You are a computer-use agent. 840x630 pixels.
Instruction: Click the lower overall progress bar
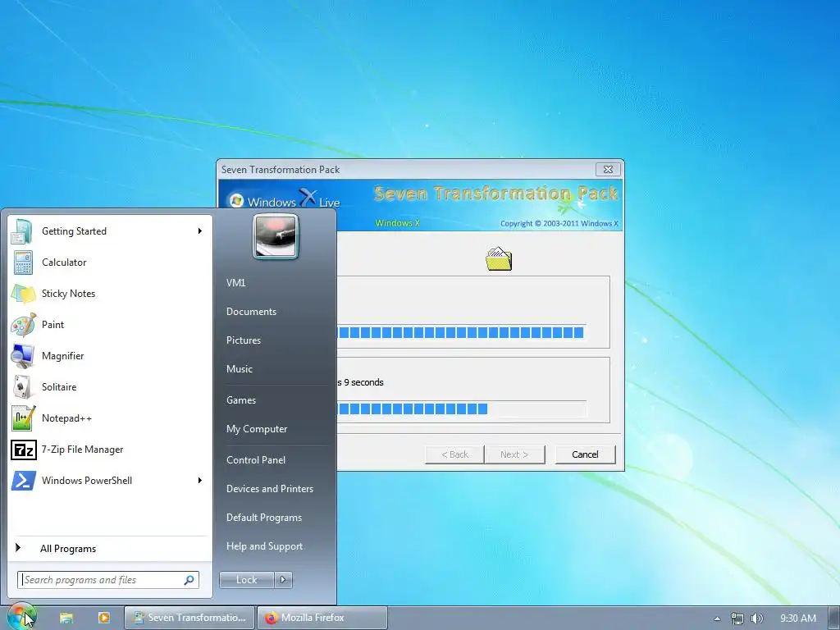(x=461, y=409)
